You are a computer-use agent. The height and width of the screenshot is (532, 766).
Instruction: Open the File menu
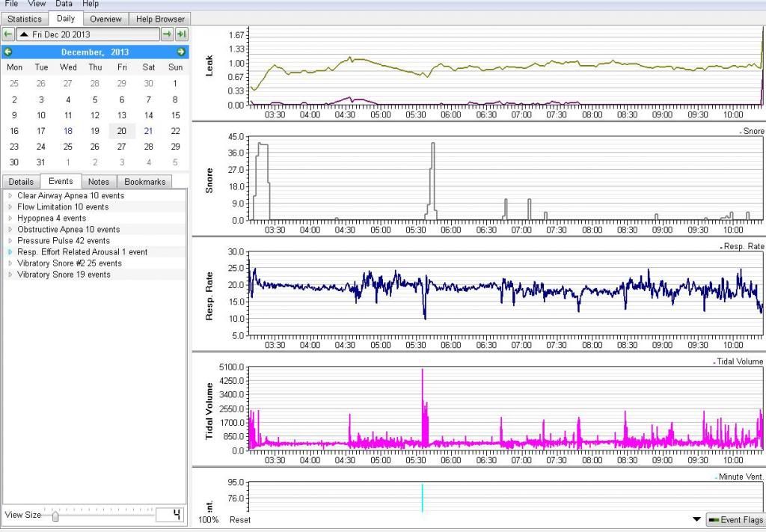tap(11, 4)
